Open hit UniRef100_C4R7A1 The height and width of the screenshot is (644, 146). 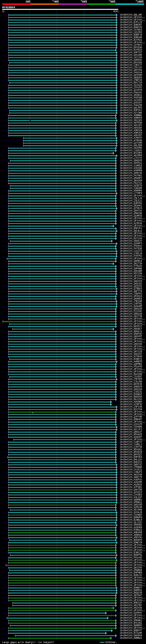(131, 304)
